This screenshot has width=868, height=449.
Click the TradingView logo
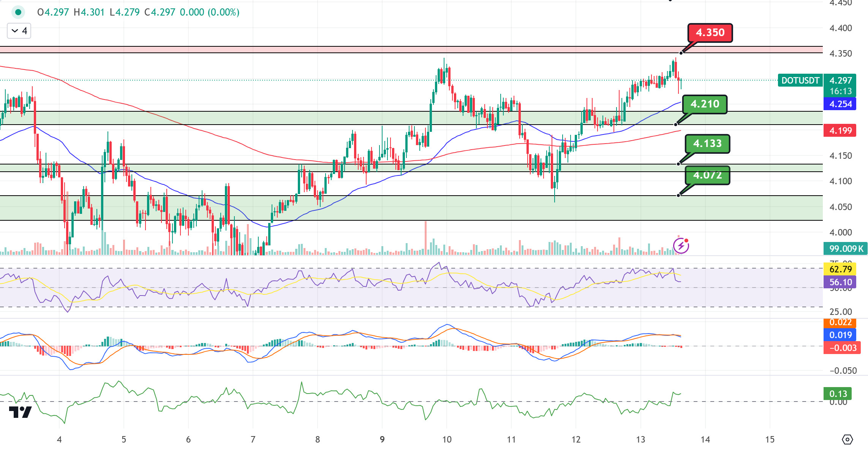(x=20, y=412)
